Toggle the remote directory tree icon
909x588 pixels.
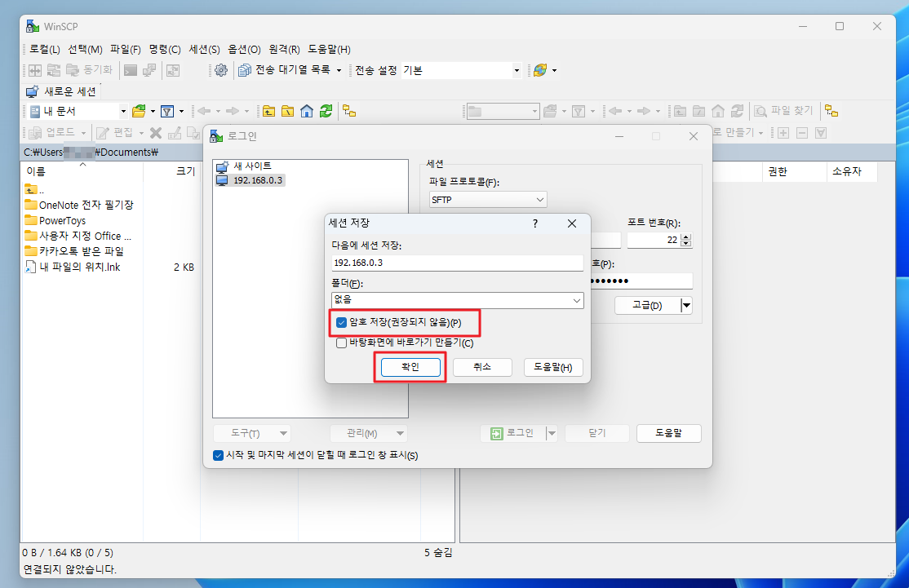(831, 110)
